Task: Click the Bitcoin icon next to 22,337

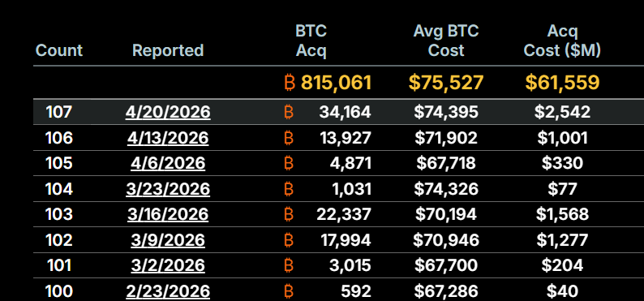Action: point(289,214)
